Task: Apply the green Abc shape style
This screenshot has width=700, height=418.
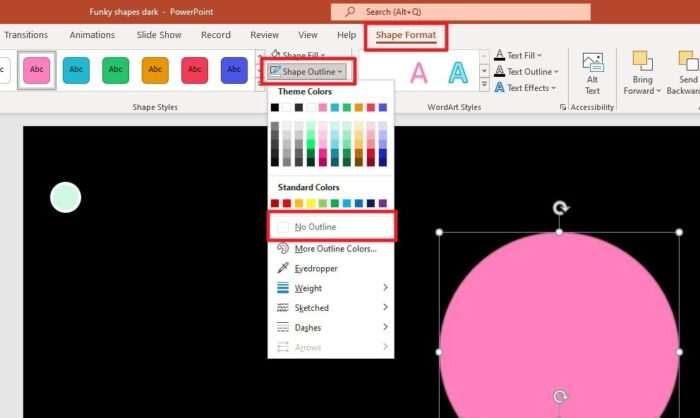Action: 115,70
